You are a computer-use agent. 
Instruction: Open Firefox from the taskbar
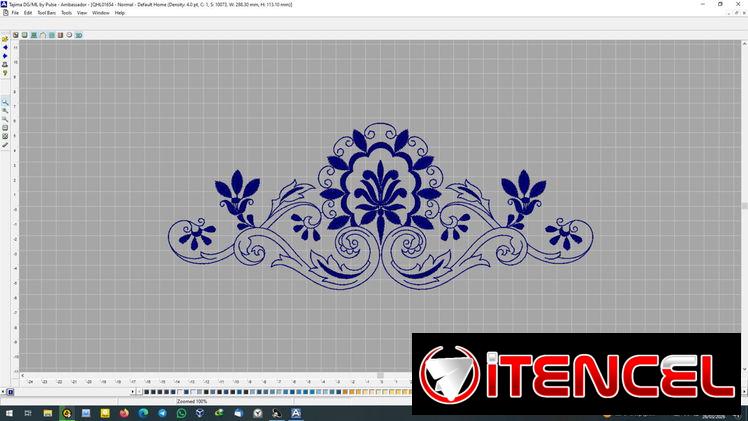124,413
